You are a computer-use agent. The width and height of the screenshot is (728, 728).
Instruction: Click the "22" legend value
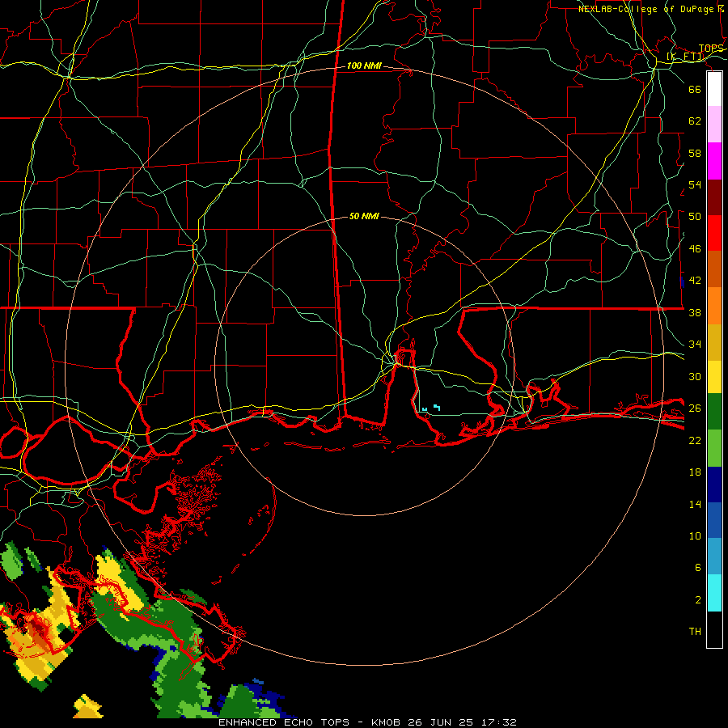pyautogui.click(x=695, y=440)
